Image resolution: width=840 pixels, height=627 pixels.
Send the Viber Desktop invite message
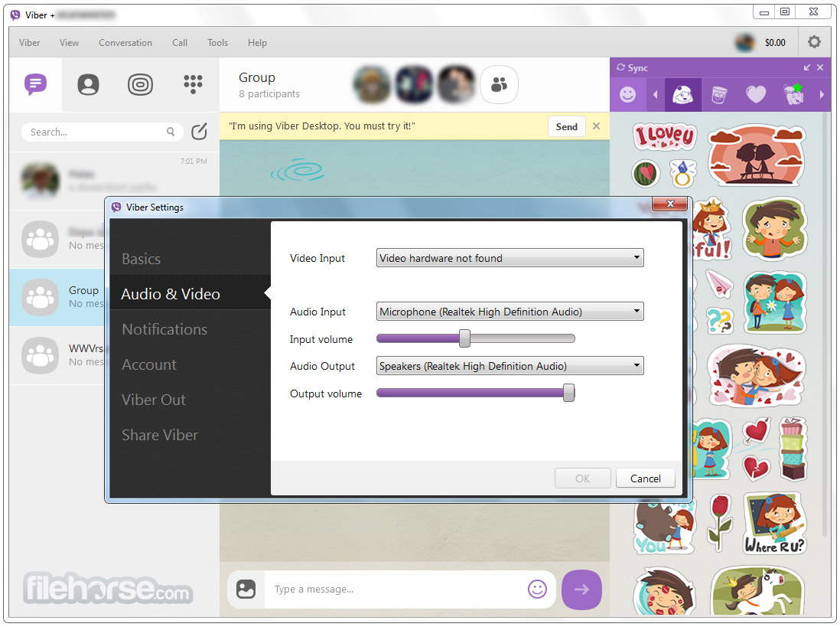click(x=566, y=126)
